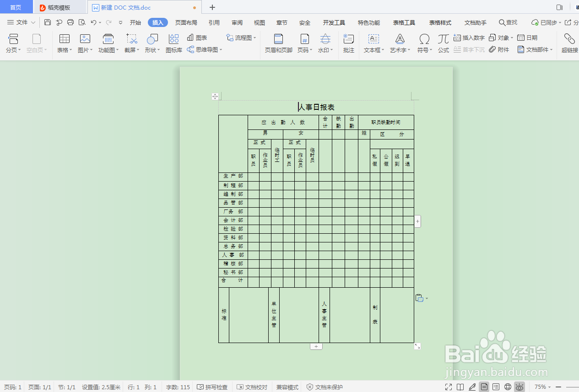Open the 75% zoom level dropdown
The width and height of the screenshot is (579, 392).
[x=544, y=387]
